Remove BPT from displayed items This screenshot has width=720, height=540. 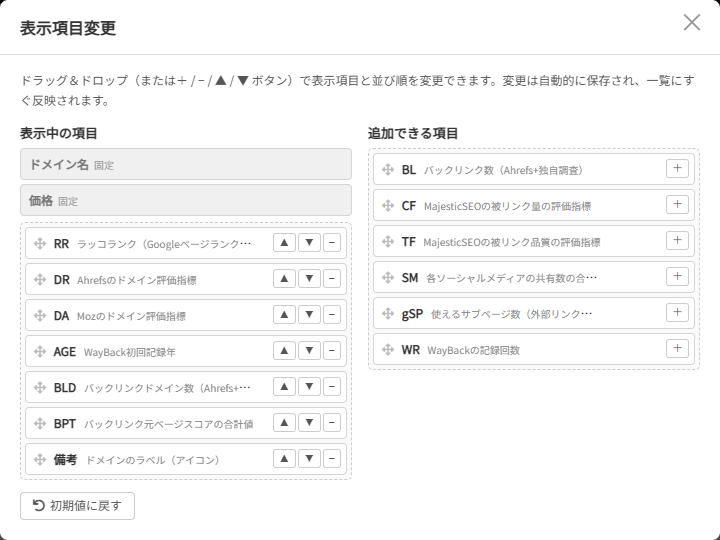[x=332, y=422]
